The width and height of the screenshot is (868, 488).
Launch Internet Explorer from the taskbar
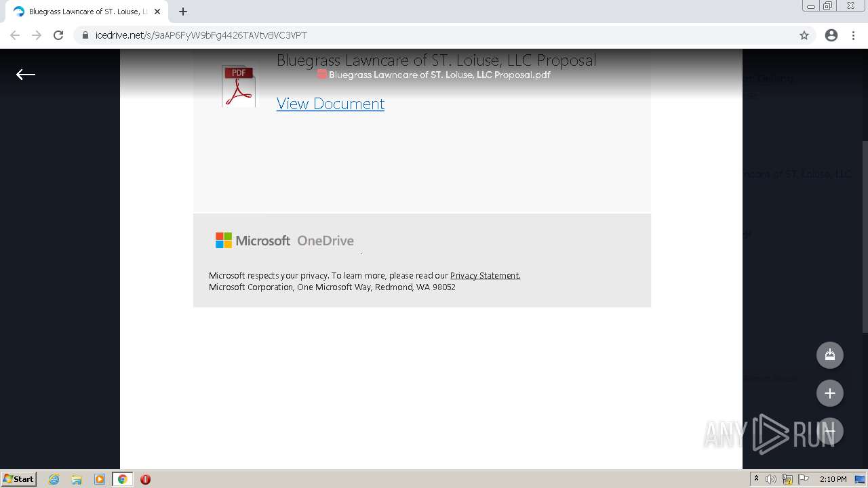click(x=54, y=479)
